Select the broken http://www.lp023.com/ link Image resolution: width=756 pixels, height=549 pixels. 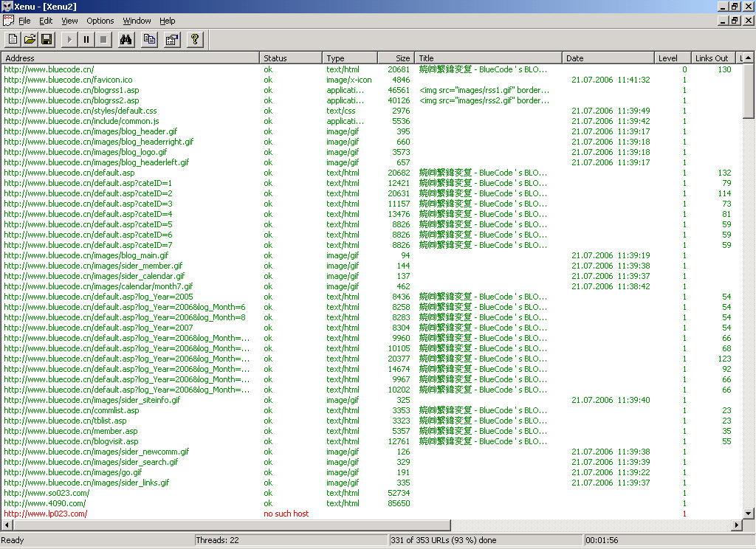46,514
